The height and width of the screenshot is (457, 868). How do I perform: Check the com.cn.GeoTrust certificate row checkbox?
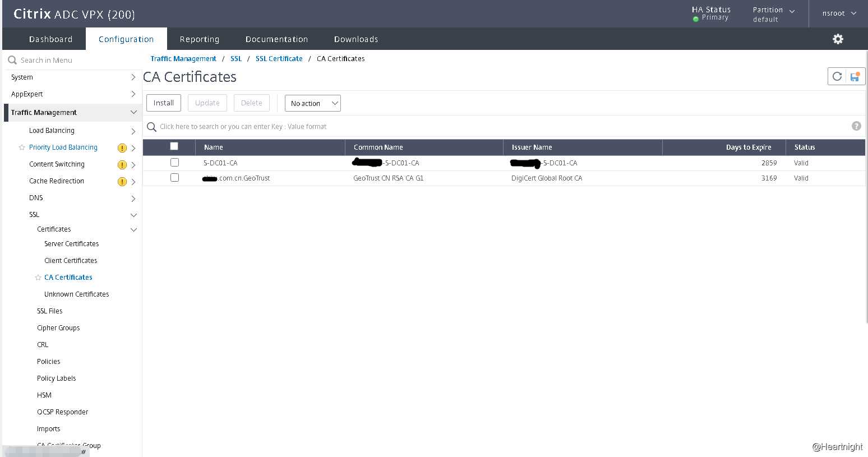coord(174,178)
